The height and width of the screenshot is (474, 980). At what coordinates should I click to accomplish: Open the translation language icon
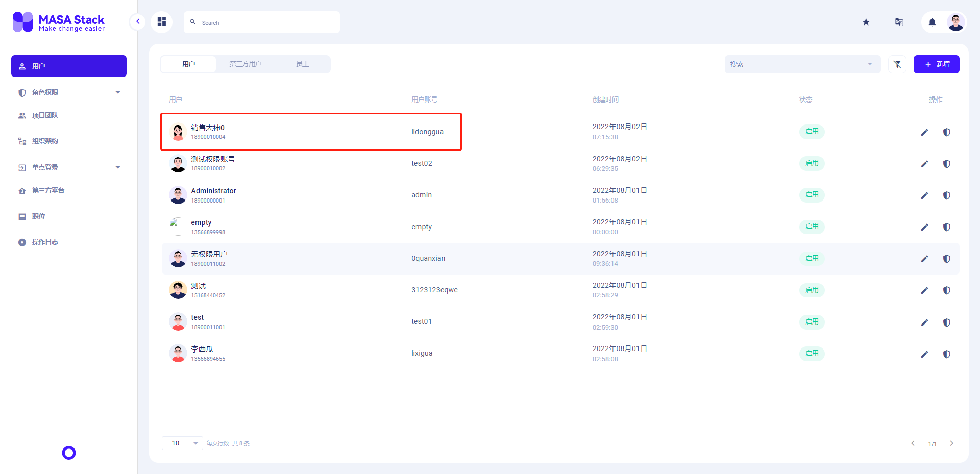point(899,22)
